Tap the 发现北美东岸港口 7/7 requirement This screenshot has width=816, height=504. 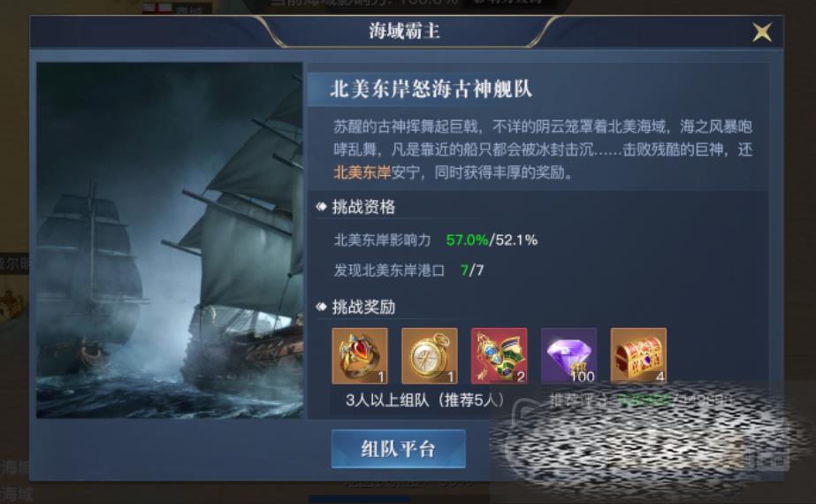tap(408, 271)
